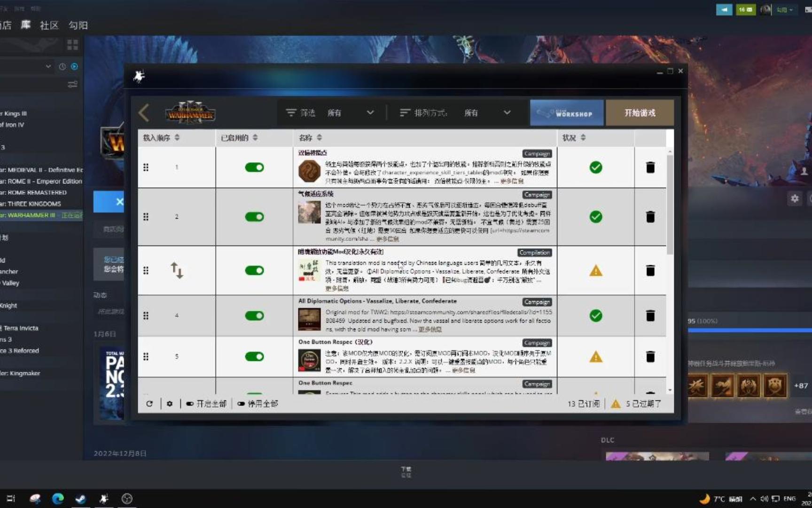Click the warning status of the Compilation mod
Screen dimensions: 812x508
pos(596,271)
